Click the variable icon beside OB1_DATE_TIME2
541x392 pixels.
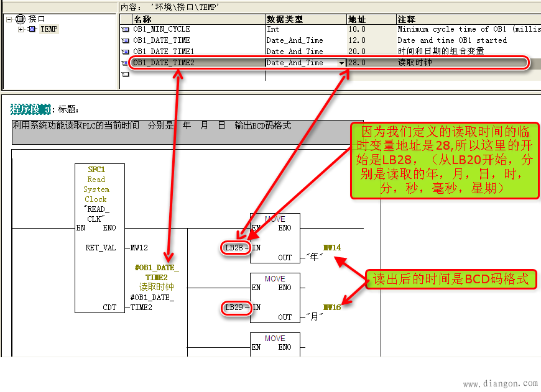pos(126,63)
